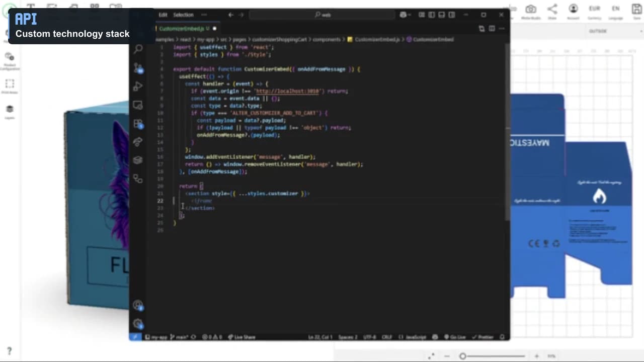Open the Extensions view in VS Code
Viewport: 644px width, 362px height.
coord(138,123)
